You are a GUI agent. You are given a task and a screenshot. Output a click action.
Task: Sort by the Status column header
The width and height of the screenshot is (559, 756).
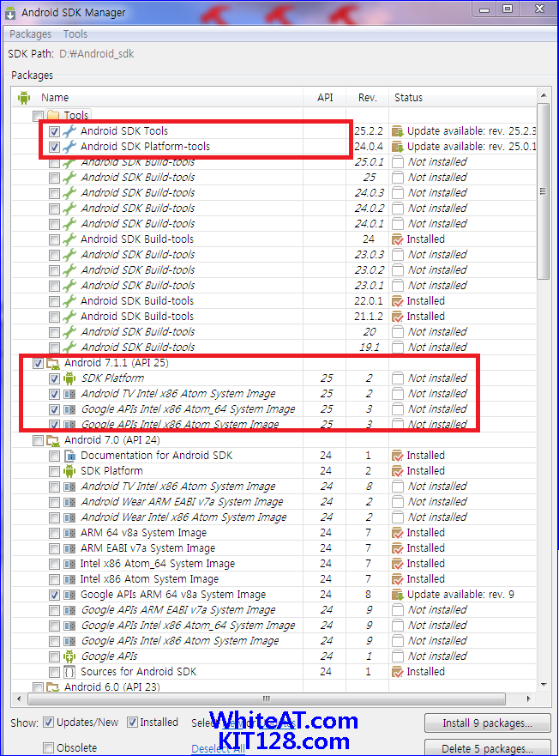(x=463, y=97)
